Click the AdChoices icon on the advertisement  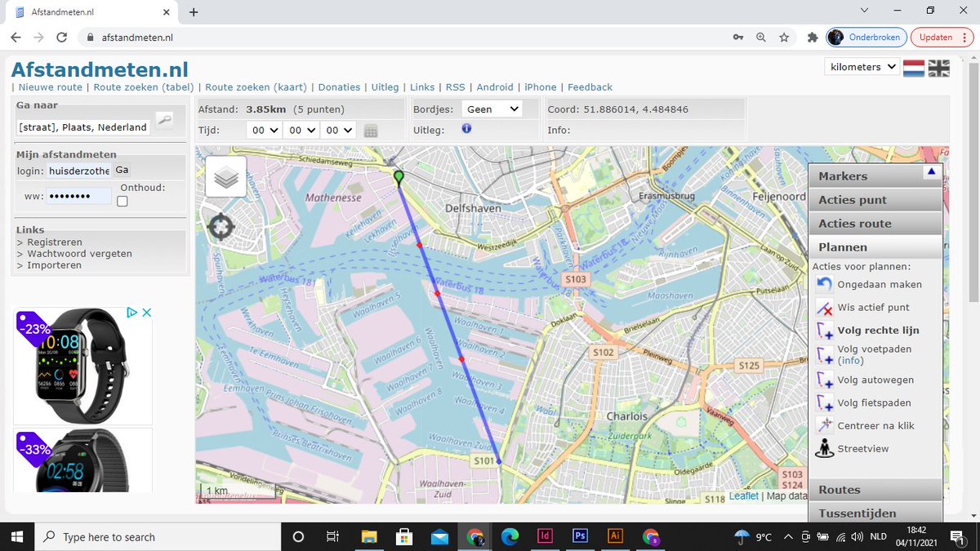point(131,312)
